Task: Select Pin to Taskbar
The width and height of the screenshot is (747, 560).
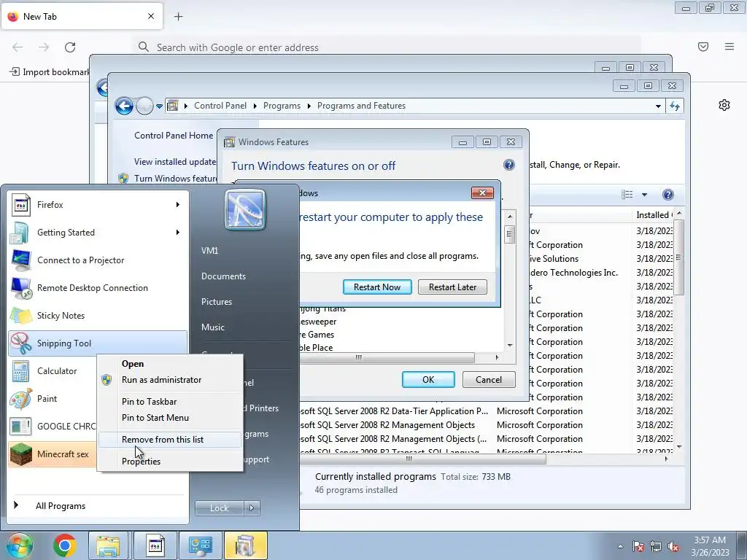Action: pos(149,402)
